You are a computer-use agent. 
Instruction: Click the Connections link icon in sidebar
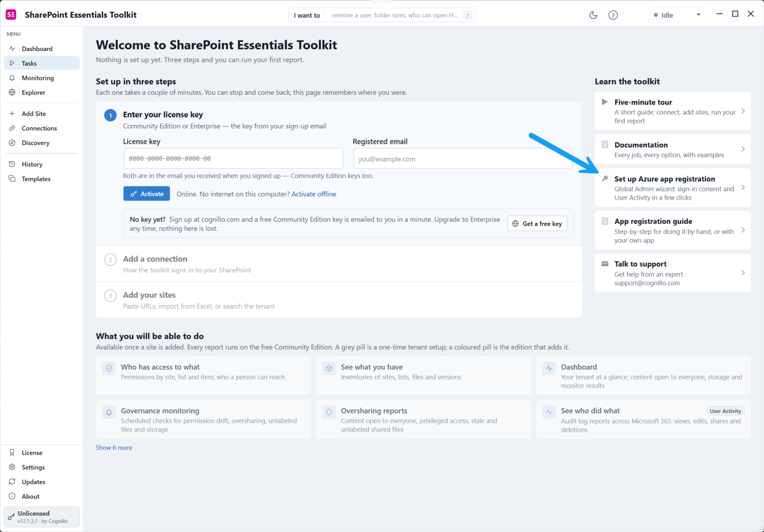(12, 128)
